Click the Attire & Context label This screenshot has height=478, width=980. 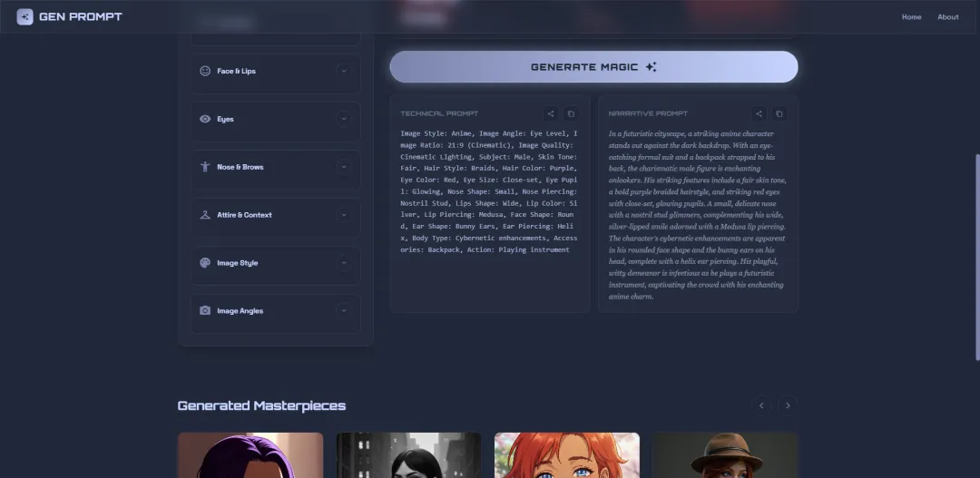(x=244, y=215)
